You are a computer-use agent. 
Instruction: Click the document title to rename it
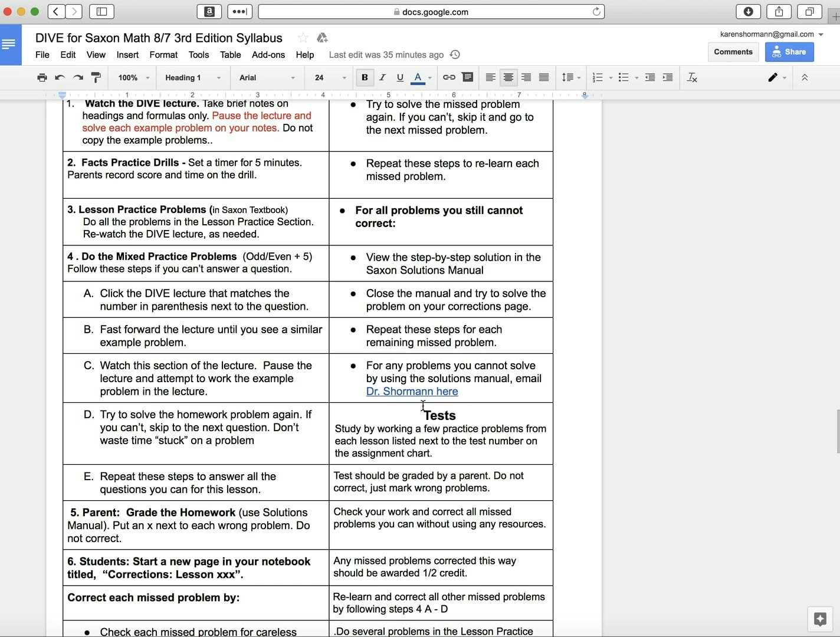tap(159, 38)
